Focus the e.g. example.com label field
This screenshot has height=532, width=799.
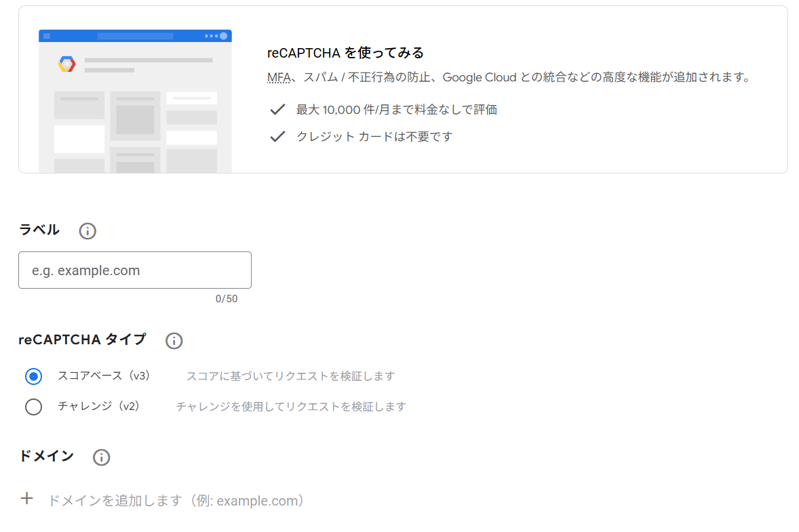[x=134, y=270]
